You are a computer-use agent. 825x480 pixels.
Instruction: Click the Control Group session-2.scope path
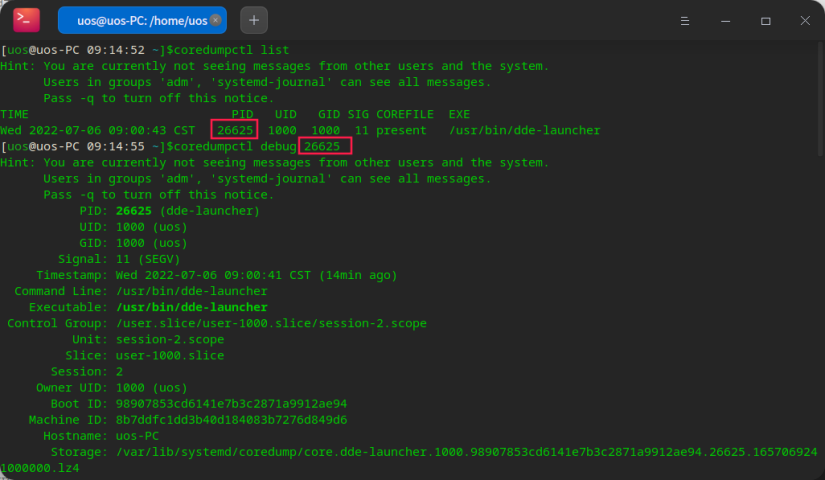coord(271,323)
